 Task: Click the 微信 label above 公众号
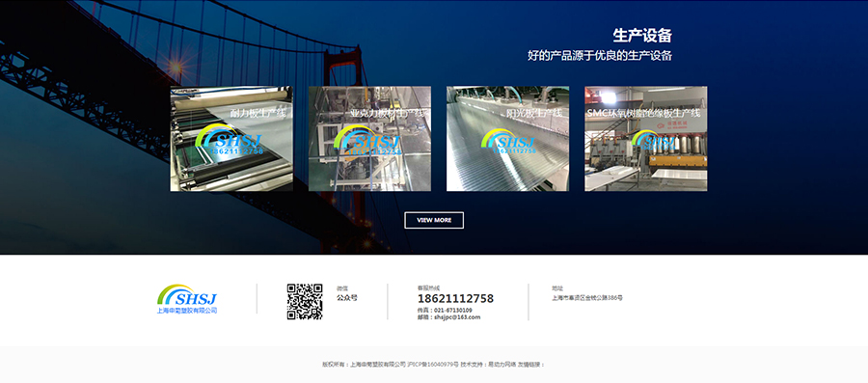tap(342, 288)
